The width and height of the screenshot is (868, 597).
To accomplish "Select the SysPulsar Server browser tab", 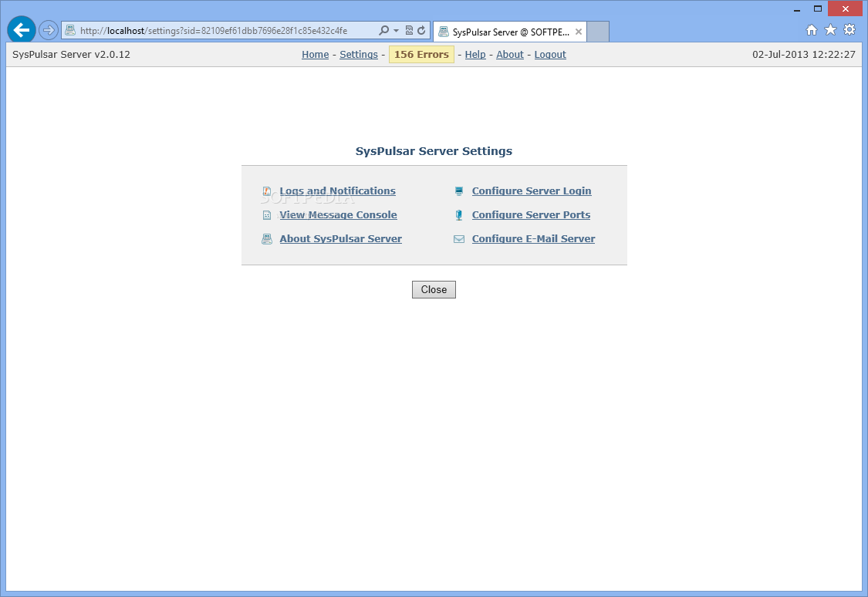I will pos(510,32).
